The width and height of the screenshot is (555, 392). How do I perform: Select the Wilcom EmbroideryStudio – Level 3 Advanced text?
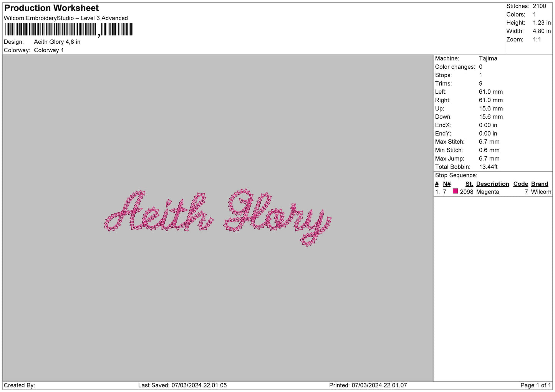66,18
